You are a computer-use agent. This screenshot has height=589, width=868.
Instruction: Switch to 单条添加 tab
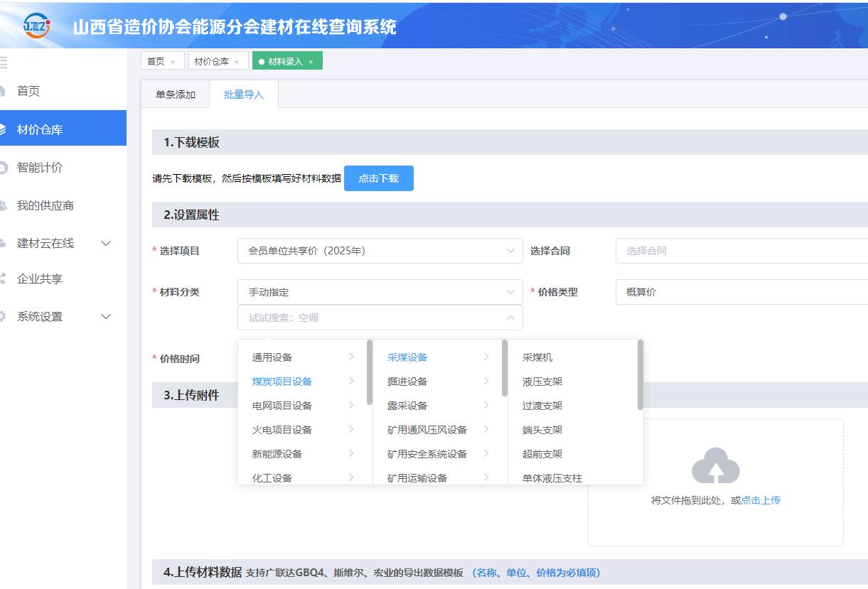click(176, 94)
